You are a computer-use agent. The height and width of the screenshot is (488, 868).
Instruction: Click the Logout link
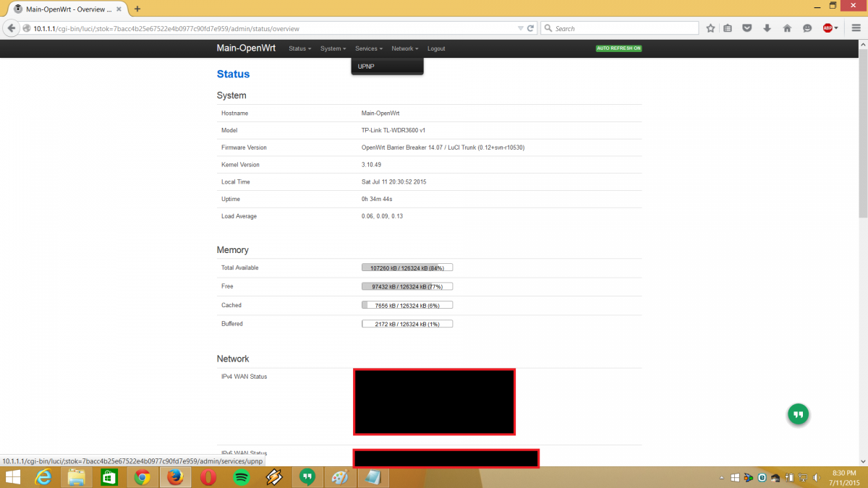[x=436, y=48]
